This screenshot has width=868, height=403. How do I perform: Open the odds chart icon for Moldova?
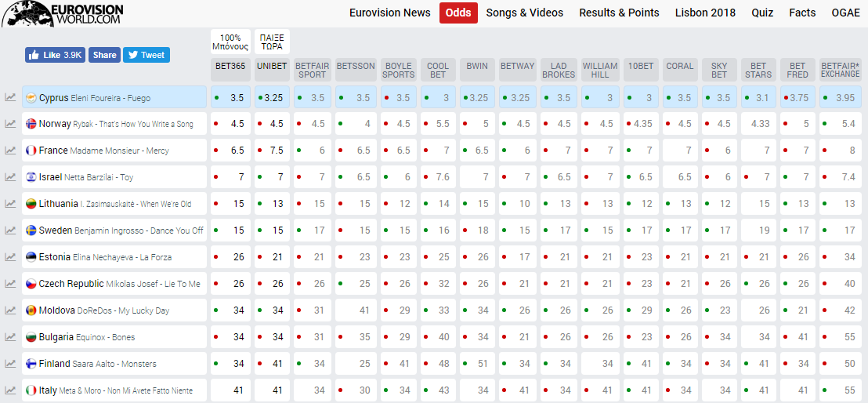coord(10,310)
